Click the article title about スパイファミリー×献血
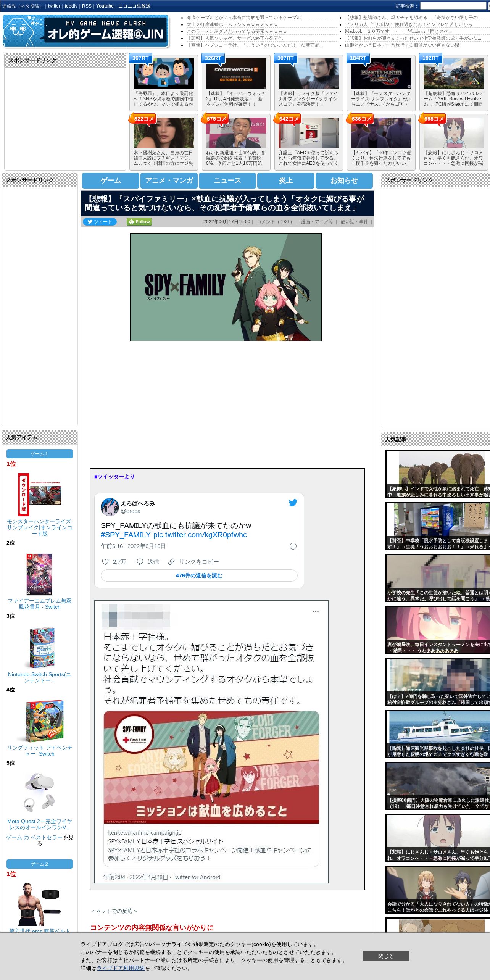This screenshot has height=980, width=490. (225, 203)
